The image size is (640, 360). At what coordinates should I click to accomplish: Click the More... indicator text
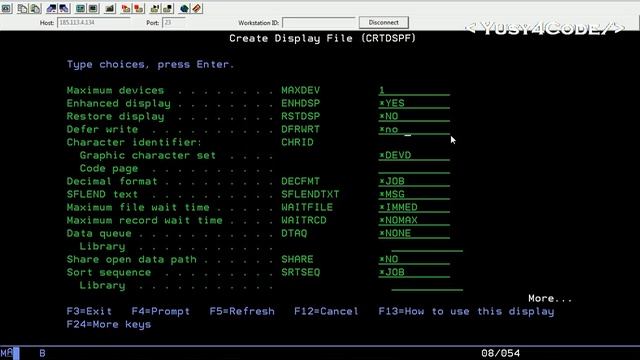click(550, 298)
